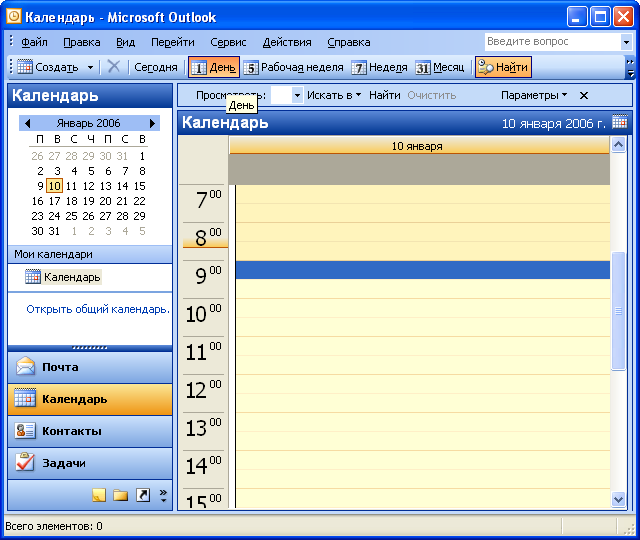Screen dimensions: 640x540
Task: Click the '10 января' day header
Action: (419, 146)
